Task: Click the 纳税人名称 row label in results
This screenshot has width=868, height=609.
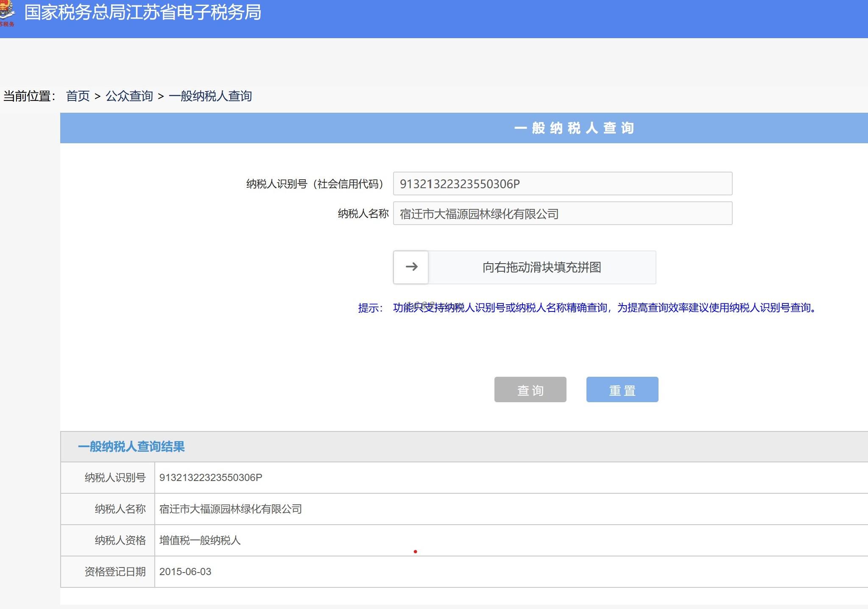Action: pos(120,509)
